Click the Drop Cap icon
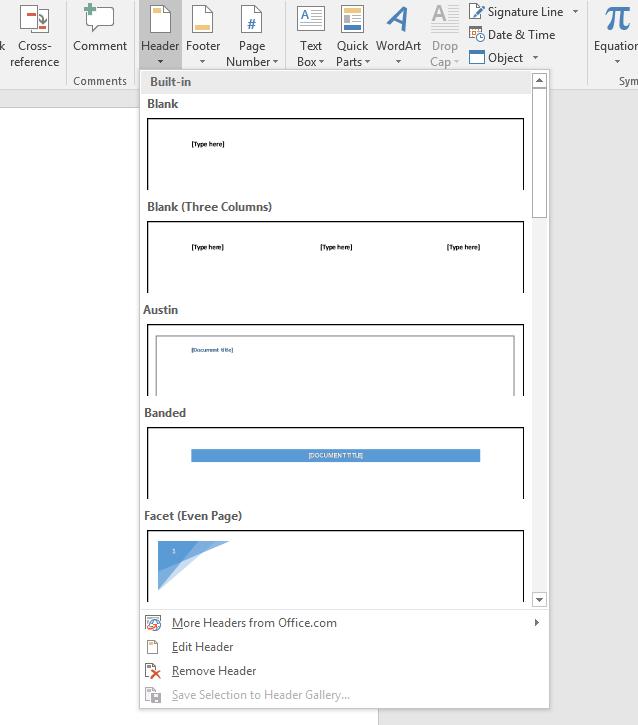The width and height of the screenshot is (638, 725). 445,19
